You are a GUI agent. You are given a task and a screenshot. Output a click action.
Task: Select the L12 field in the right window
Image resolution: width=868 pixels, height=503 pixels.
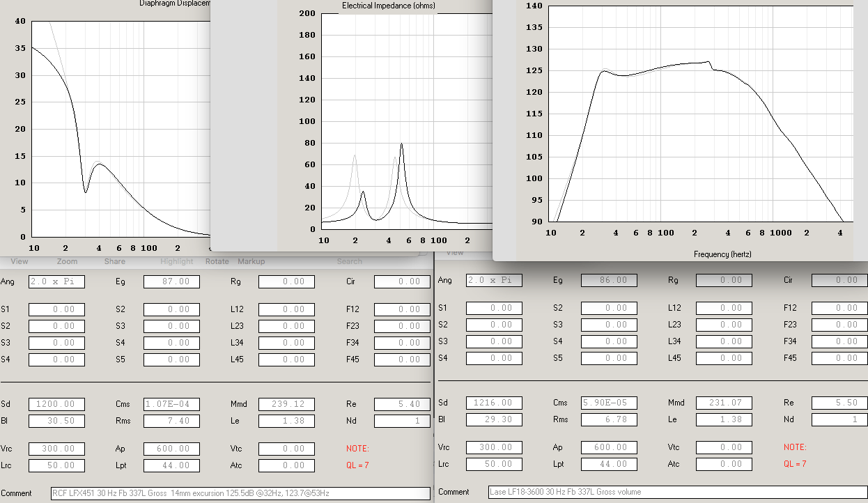tap(724, 308)
